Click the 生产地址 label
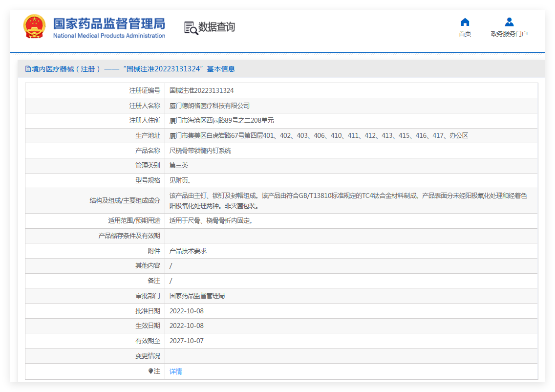The width and height of the screenshot is (555, 392). click(x=148, y=135)
